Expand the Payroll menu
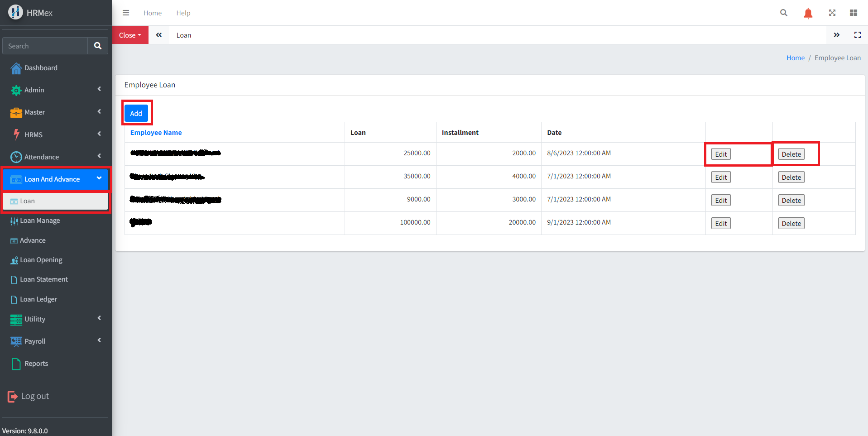The width and height of the screenshot is (868, 436). coord(55,341)
